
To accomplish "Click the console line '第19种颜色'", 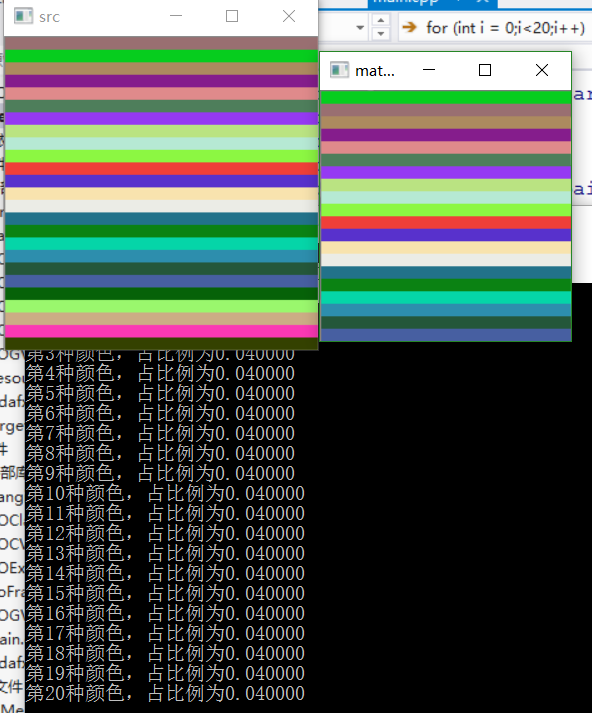I will pyautogui.click(x=165, y=674).
